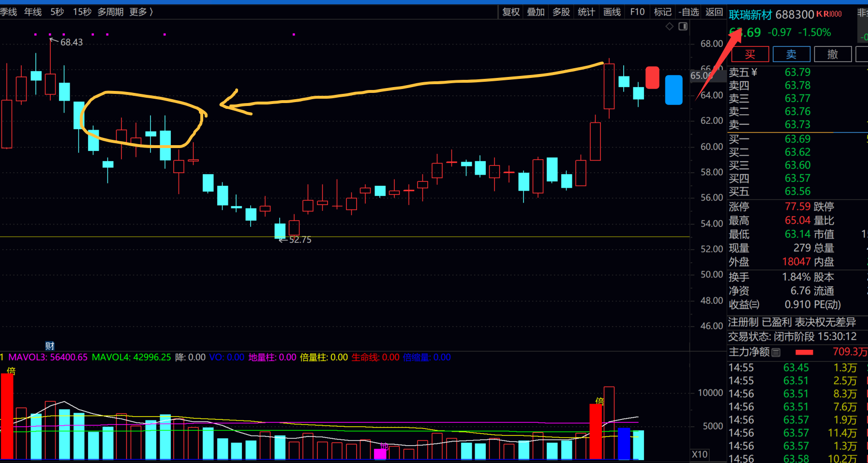The image size is (868, 463).
Task: Open the 画线 drawing tools
Action: [x=612, y=12]
